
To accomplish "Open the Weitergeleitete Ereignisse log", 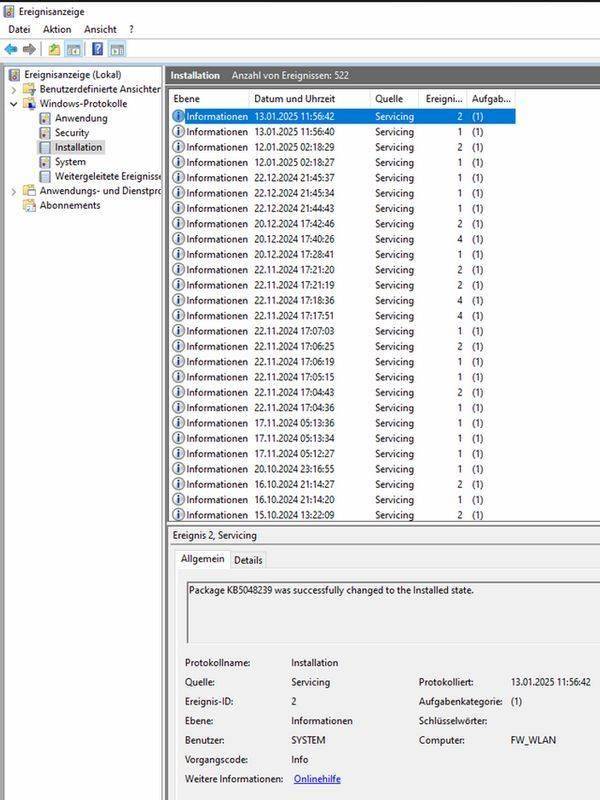I will point(107,176).
